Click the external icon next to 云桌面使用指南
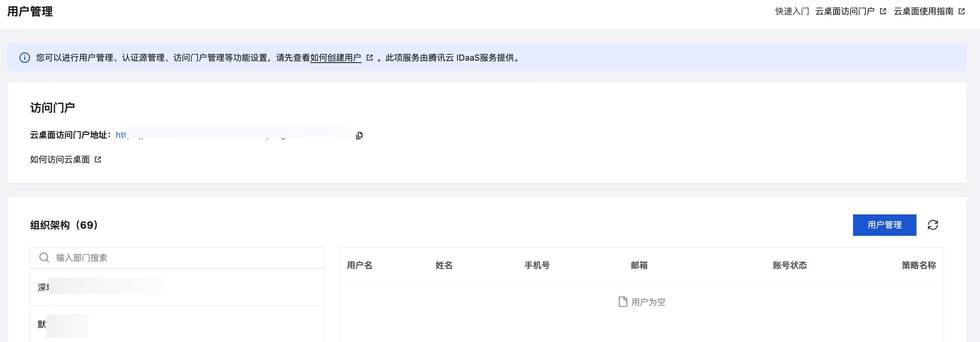 [961, 11]
